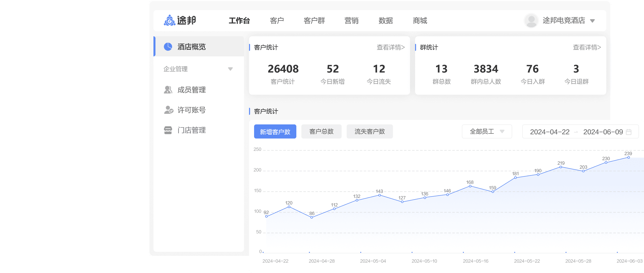Open the 营销 menu item
The image size is (644, 273).
(x=351, y=21)
